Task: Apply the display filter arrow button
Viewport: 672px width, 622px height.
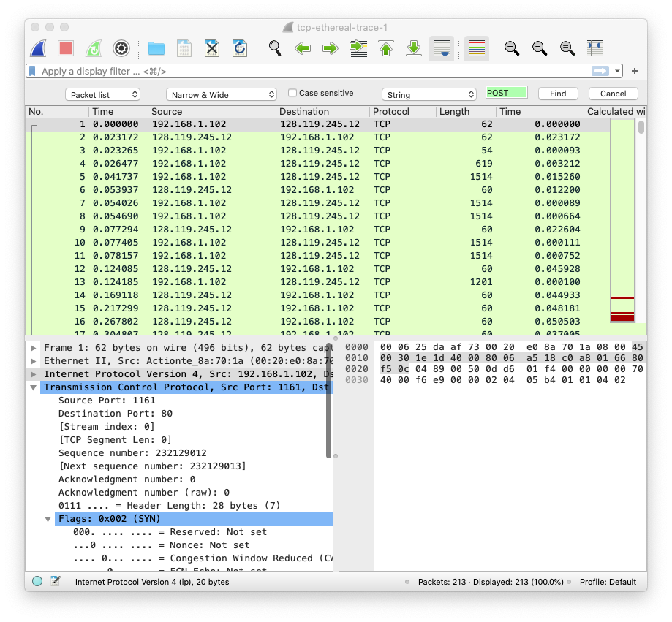Action: (x=600, y=71)
